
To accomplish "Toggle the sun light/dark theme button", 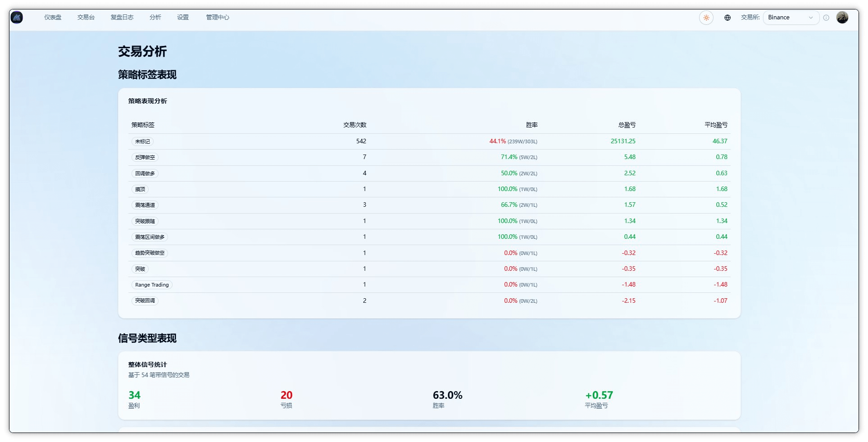I will [706, 18].
